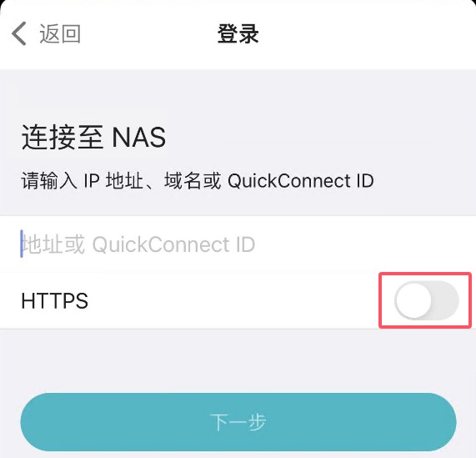Image resolution: width=476 pixels, height=458 pixels.
Task: Click the 下一步 next step button
Action: (238, 422)
